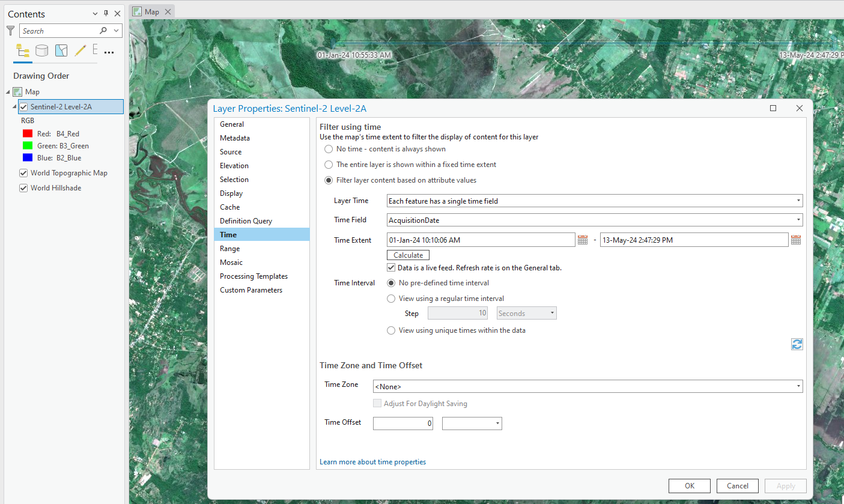Select 'No time - content is always shown'
Viewport: 844px width, 504px height.
329,148
